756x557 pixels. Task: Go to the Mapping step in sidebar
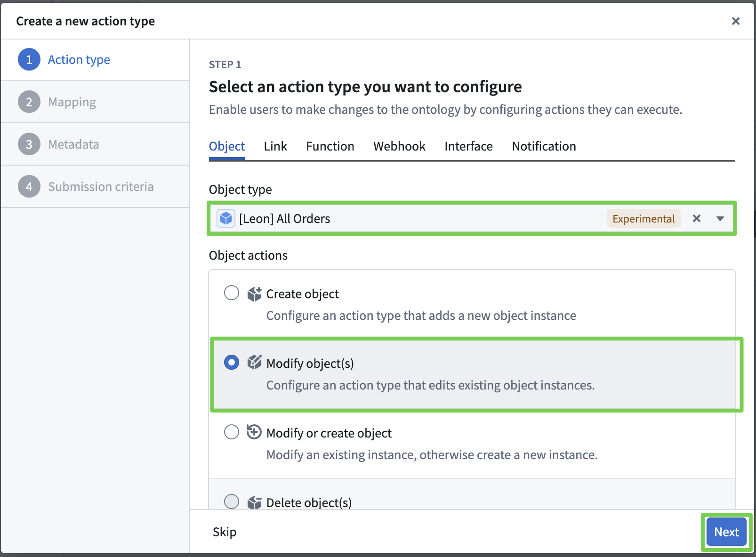click(x=72, y=102)
